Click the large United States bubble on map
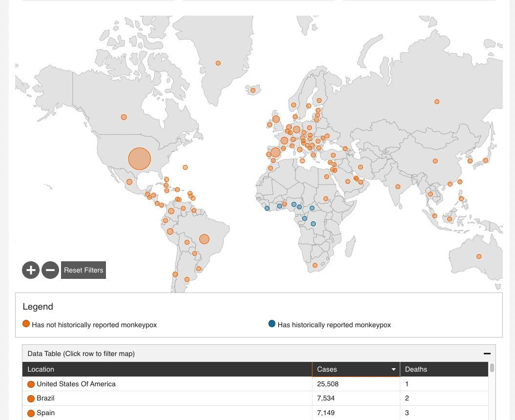This screenshot has width=515, height=420. pos(140,159)
